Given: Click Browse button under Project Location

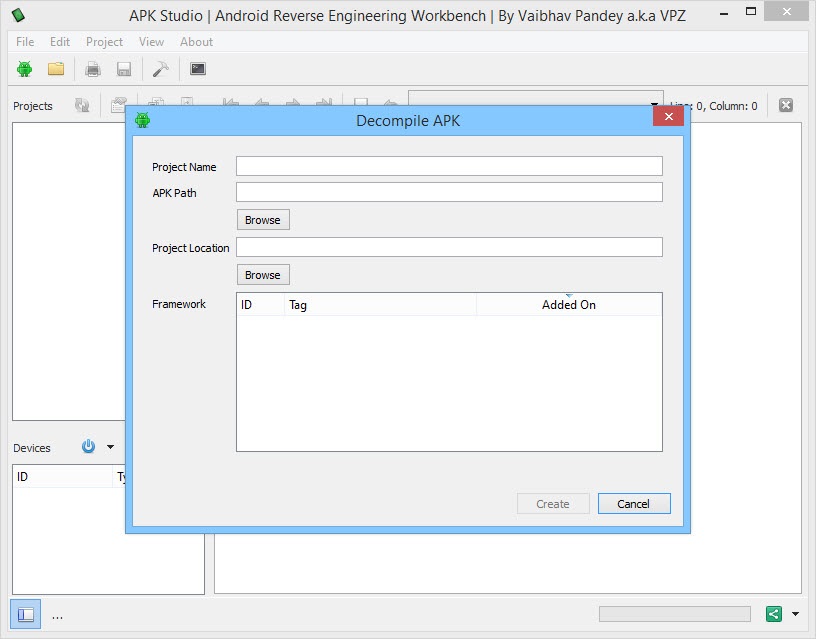Looking at the screenshot, I should (x=263, y=275).
